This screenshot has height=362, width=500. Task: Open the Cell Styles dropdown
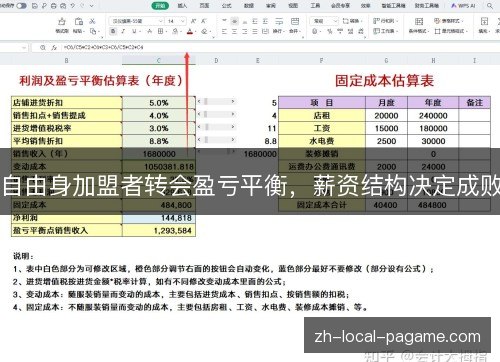click(x=451, y=31)
